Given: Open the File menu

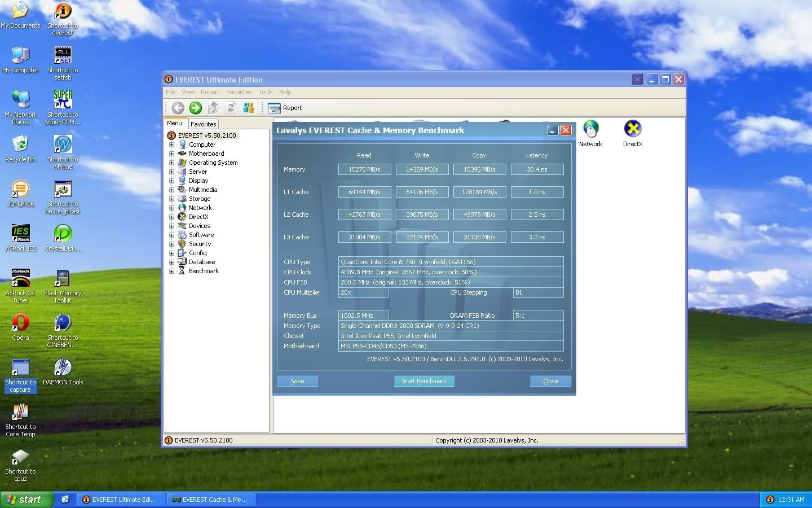Looking at the screenshot, I should point(170,92).
